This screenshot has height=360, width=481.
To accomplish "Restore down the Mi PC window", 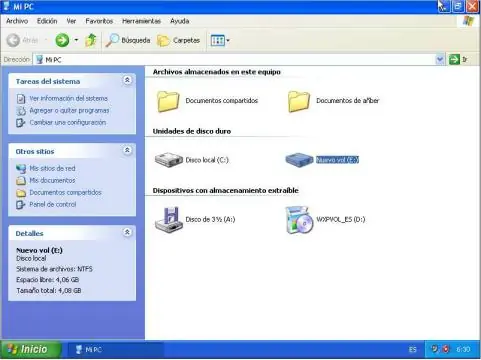I will [458, 6].
